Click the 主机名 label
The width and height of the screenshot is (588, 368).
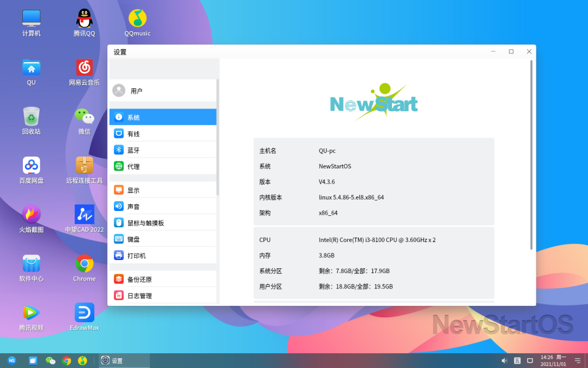tap(268, 150)
